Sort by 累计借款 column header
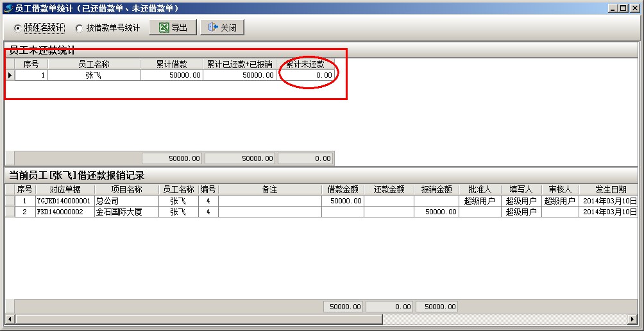The image size is (644, 331). pyautogui.click(x=171, y=64)
